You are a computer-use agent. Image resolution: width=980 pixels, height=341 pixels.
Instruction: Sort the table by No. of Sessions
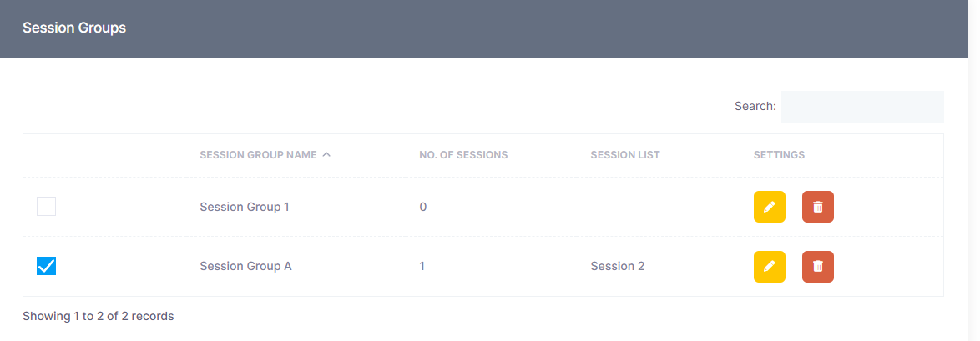tap(463, 155)
